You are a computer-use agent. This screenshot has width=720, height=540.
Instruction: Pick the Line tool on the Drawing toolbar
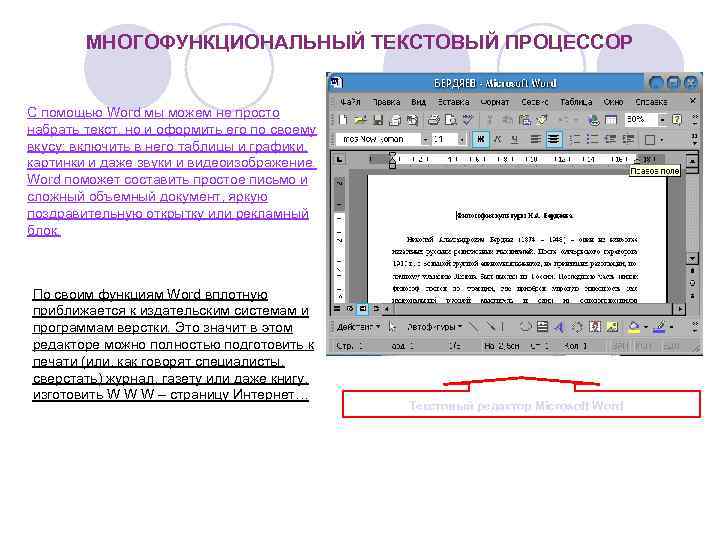[473, 326]
